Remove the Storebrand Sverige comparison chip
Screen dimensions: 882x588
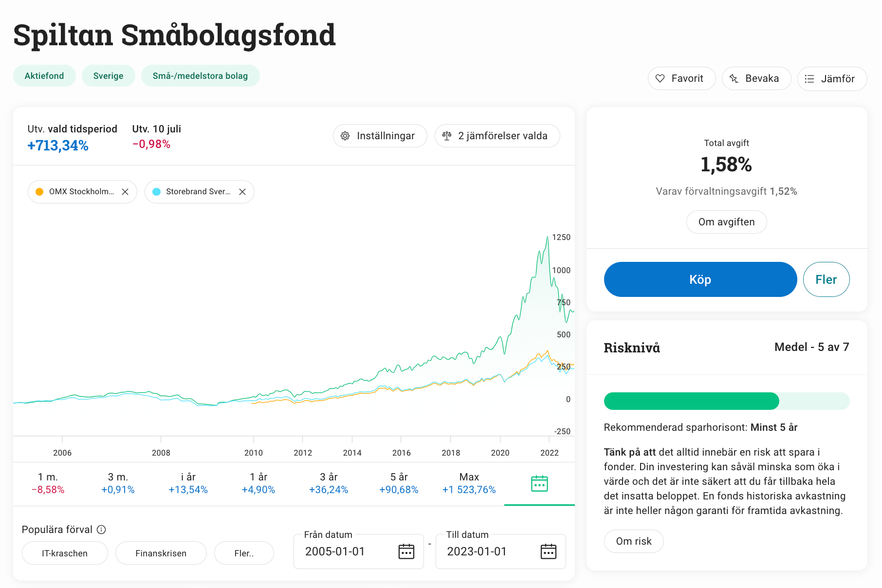click(242, 192)
